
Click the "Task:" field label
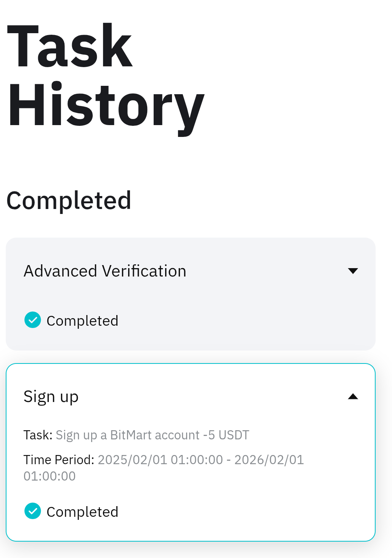(38, 435)
